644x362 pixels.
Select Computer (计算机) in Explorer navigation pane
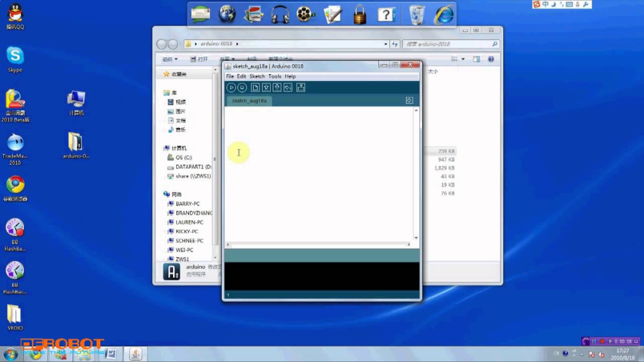[175, 148]
